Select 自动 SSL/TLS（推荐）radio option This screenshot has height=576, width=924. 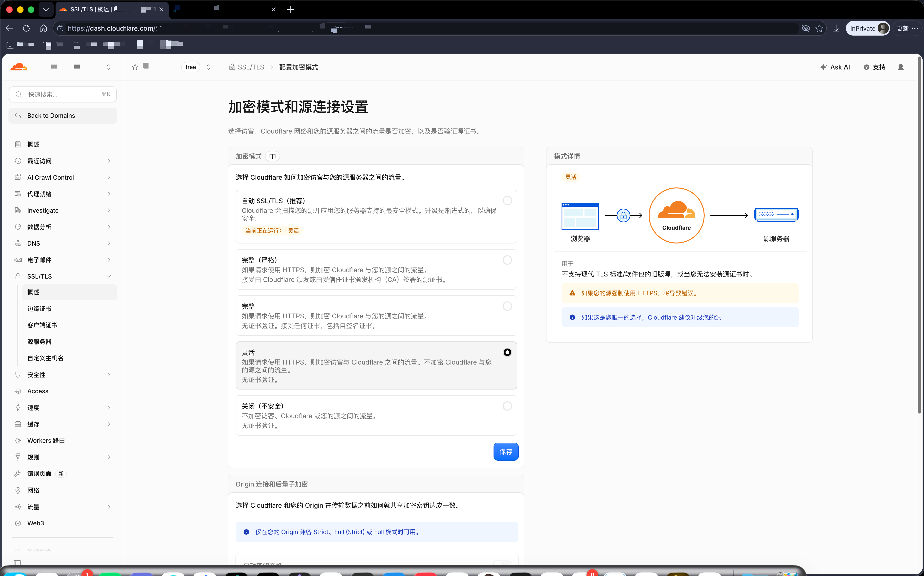[x=507, y=200]
